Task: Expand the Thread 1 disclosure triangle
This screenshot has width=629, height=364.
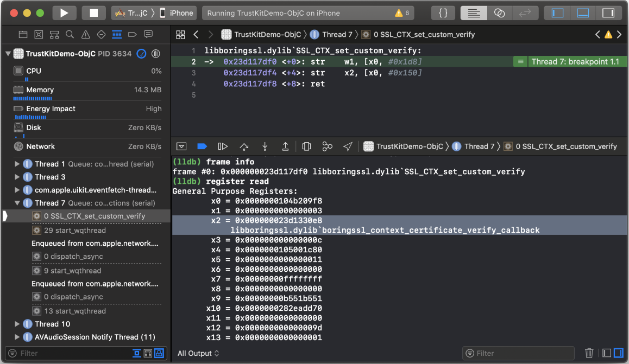Action: [17, 164]
